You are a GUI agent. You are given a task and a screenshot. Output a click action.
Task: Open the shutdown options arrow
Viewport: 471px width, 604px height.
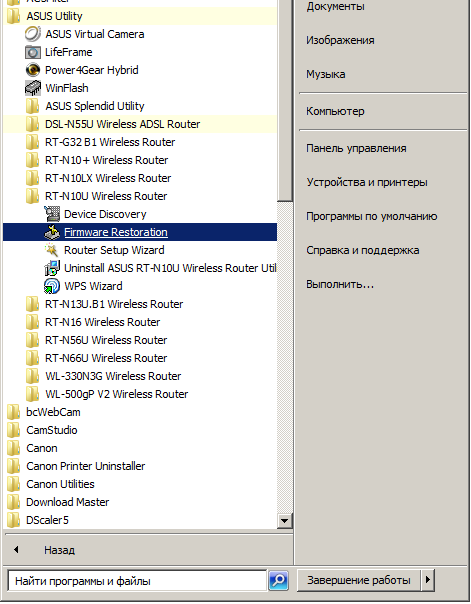tap(428, 580)
